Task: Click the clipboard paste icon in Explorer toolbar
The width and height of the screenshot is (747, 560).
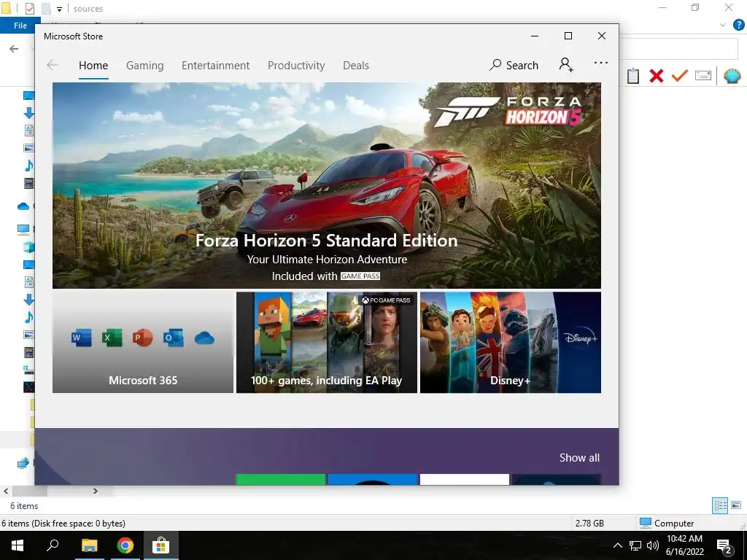Action: [633, 76]
